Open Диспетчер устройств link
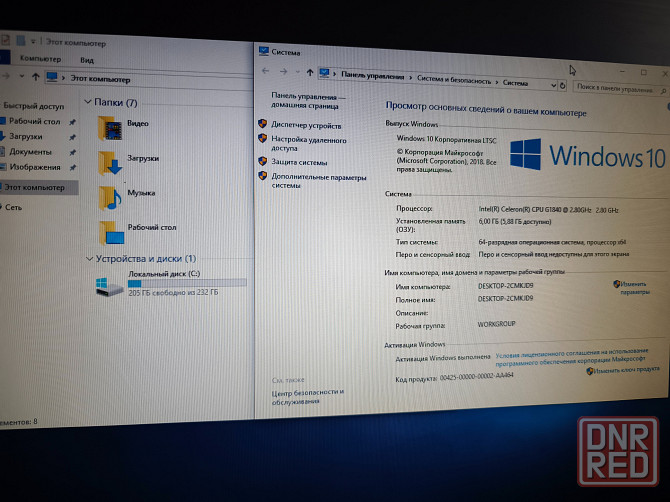Screen dimensions: 670x502 click(x=306, y=126)
